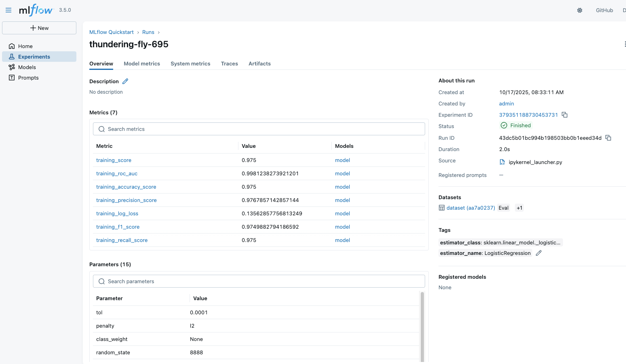
Task: Click the parameters table scrollbar
Action: pos(422,327)
